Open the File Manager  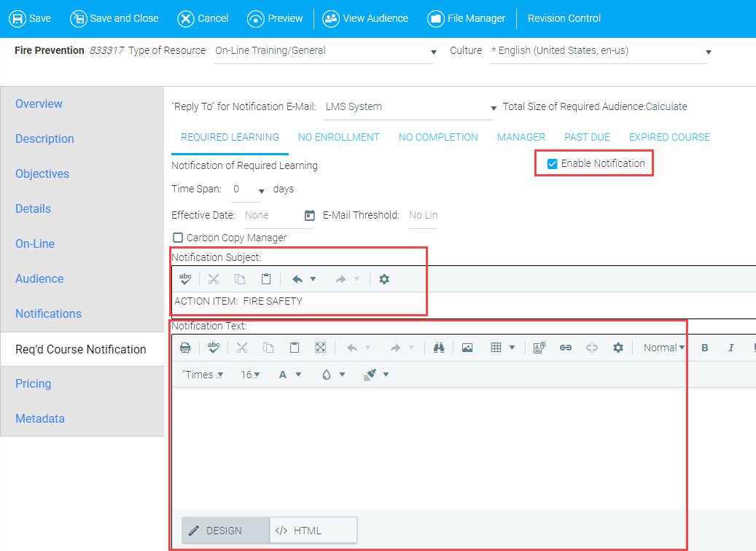(x=467, y=18)
